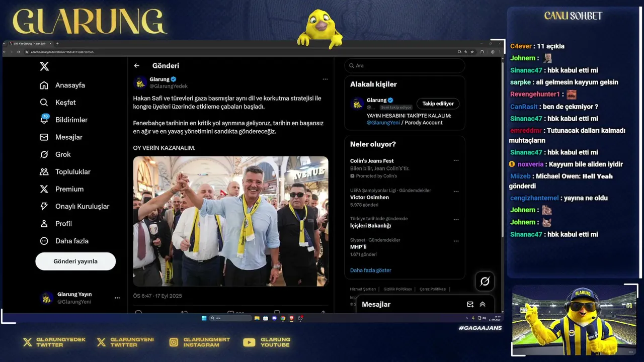The width and height of the screenshot is (644, 362).
Task: Expand the Mesajlar drawer with the double chevron
Action: pyautogui.click(x=482, y=304)
